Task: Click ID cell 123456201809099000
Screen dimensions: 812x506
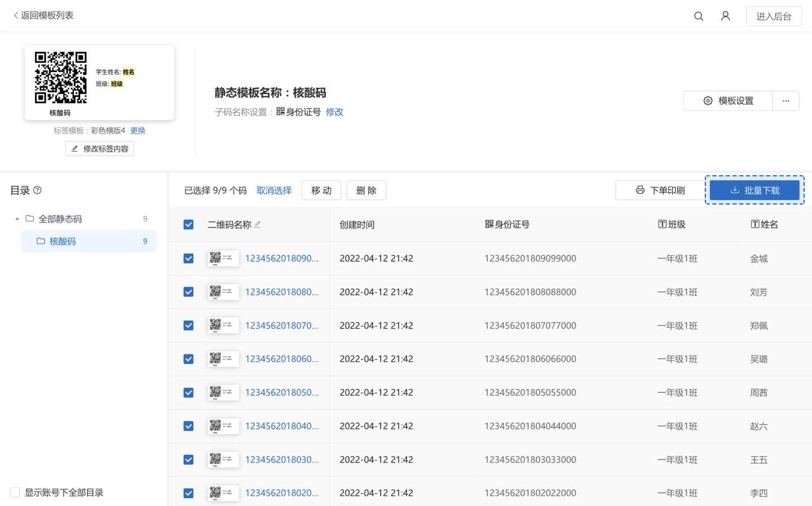Action: [x=530, y=259]
